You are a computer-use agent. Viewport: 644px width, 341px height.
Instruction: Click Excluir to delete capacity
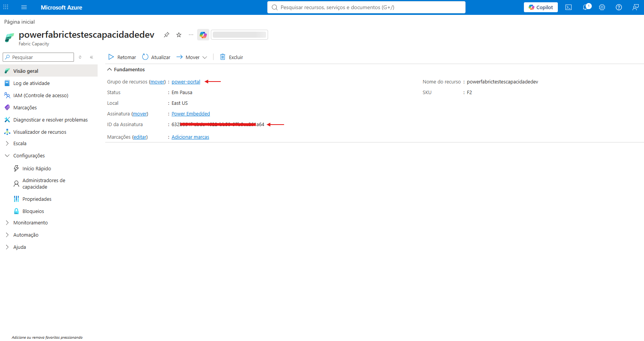[x=231, y=57]
